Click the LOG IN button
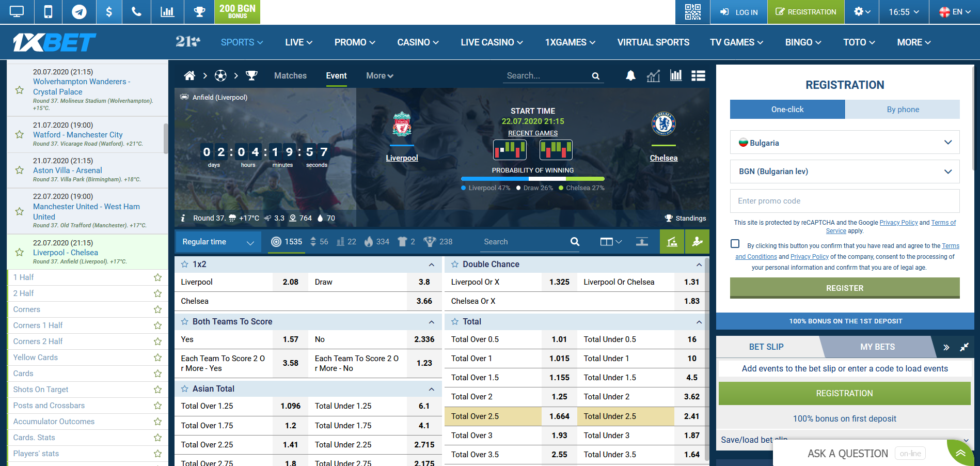The image size is (980, 466). coord(739,11)
